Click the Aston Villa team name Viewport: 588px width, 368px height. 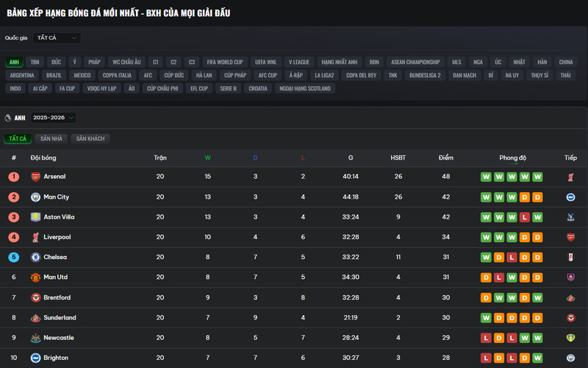click(x=59, y=217)
